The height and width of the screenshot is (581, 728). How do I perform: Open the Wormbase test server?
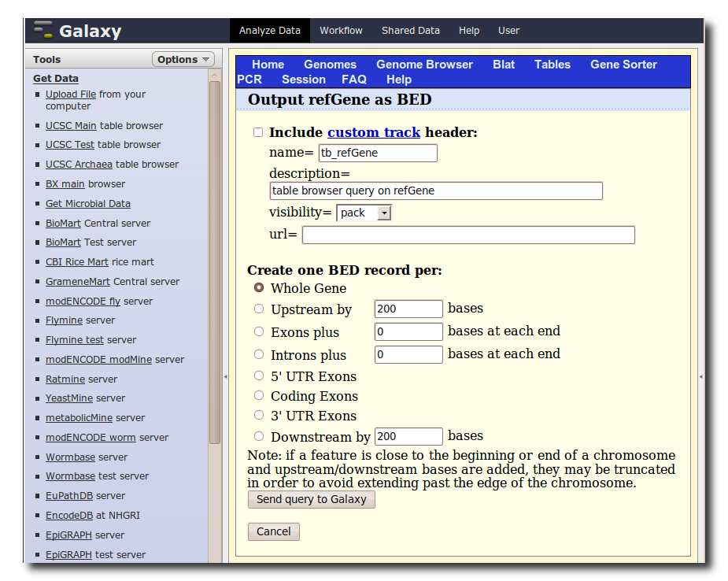coord(70,476)
